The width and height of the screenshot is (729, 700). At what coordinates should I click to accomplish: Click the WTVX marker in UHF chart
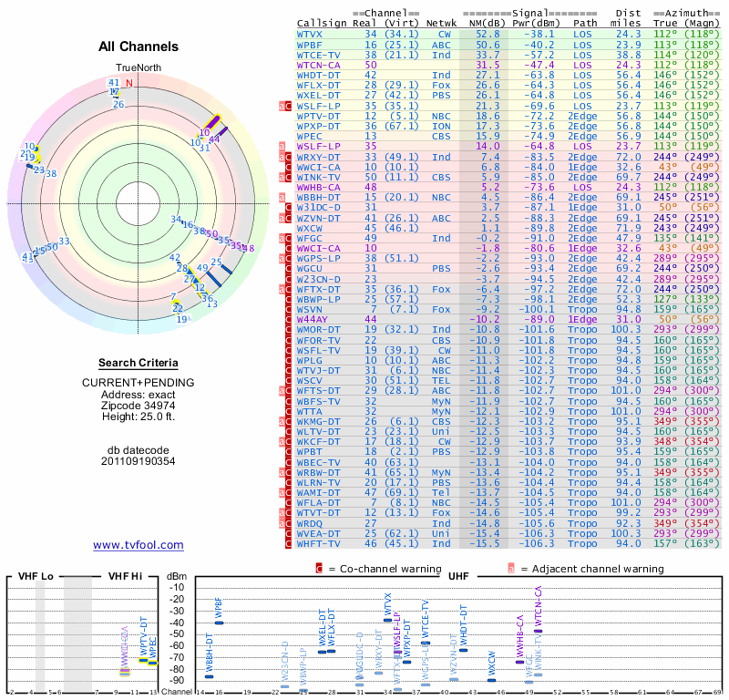(x=388, y=620)
